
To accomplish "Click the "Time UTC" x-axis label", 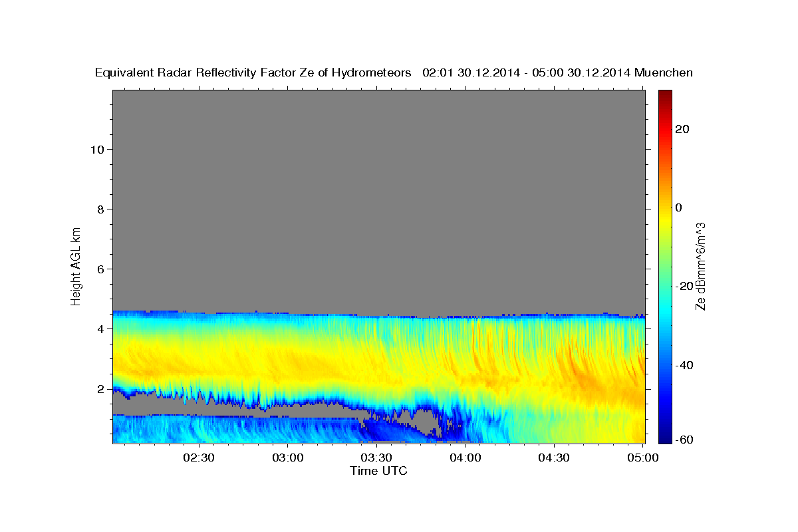I will (x=378, y=471).
